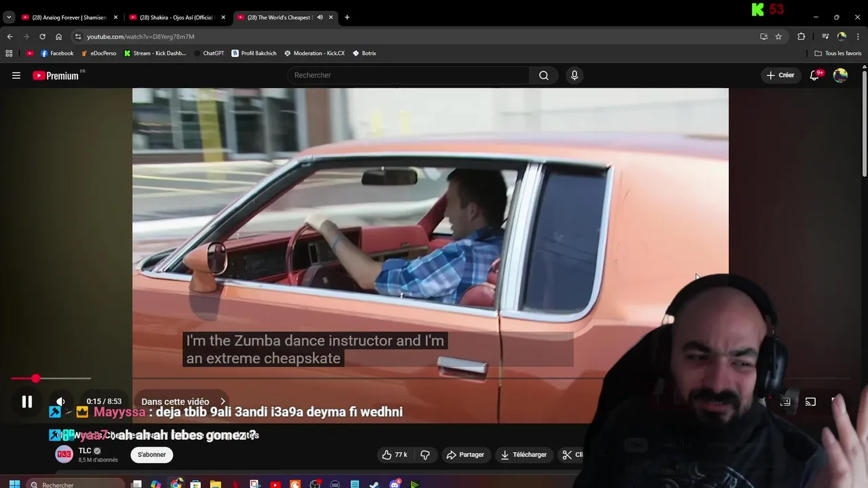Open File Explorer from the taskbar

click(x=215, y=485)
